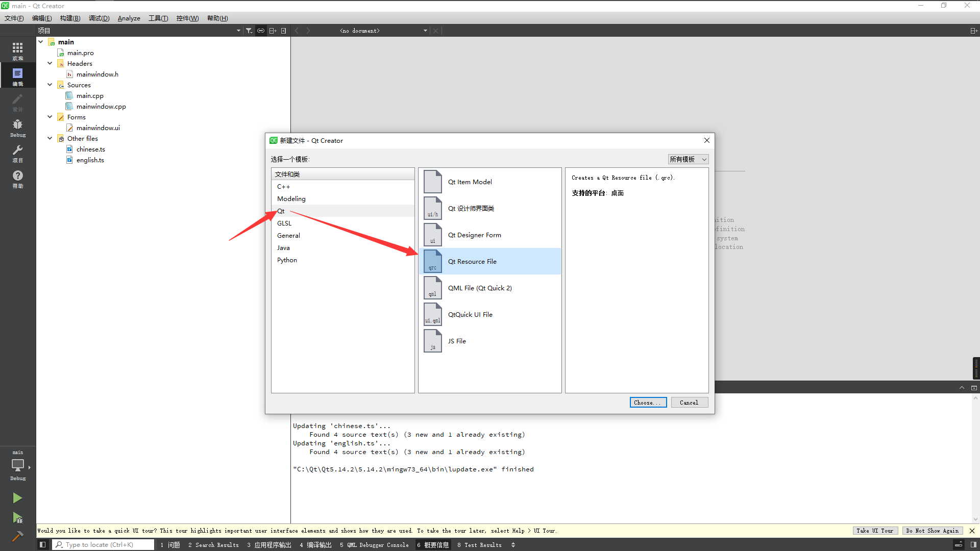Select Qt Resource File template
The image size is (980, 551).
(x=490, y=261)
